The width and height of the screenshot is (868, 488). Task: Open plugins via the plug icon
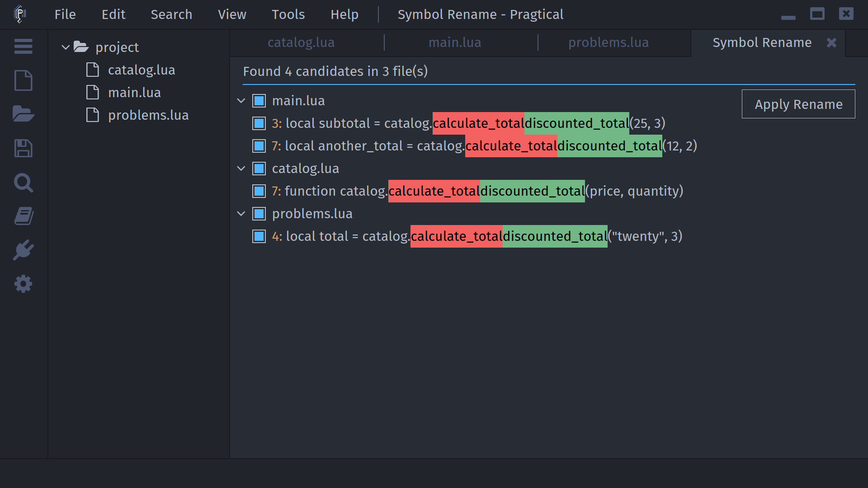[x=23, y=250]
